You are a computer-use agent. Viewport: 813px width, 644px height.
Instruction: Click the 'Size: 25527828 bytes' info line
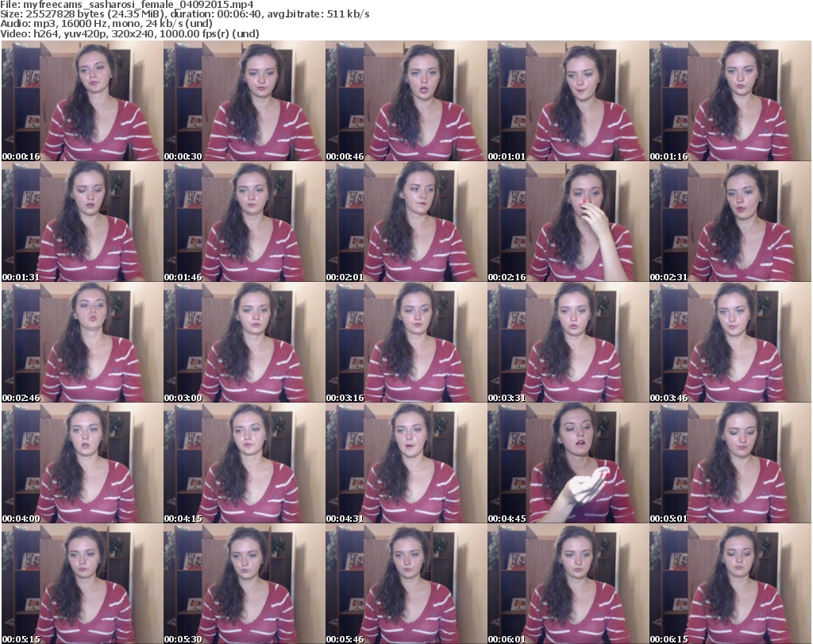click(x=184, y=14)
